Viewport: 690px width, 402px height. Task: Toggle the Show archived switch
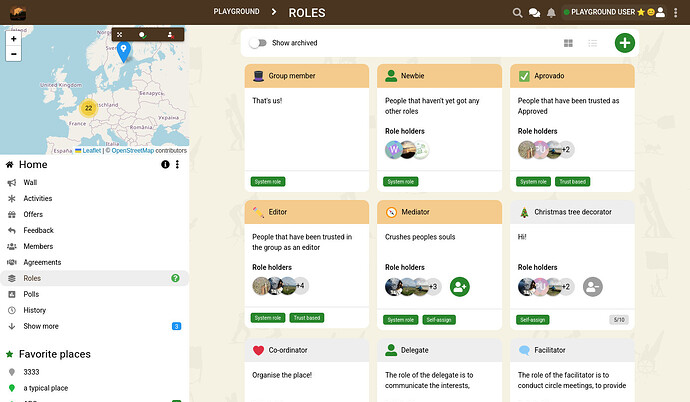coord(258,43)
